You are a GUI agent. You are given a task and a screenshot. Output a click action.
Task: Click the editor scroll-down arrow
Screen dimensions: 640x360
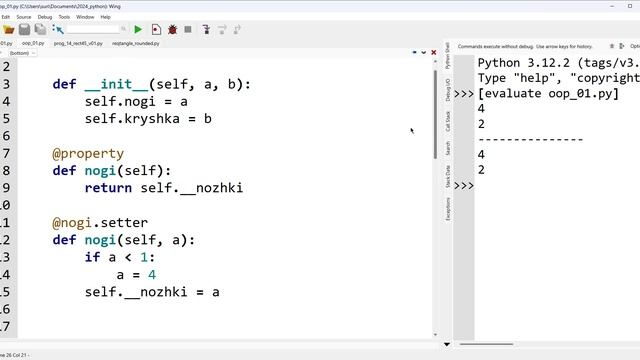click(x=435, y=335)
